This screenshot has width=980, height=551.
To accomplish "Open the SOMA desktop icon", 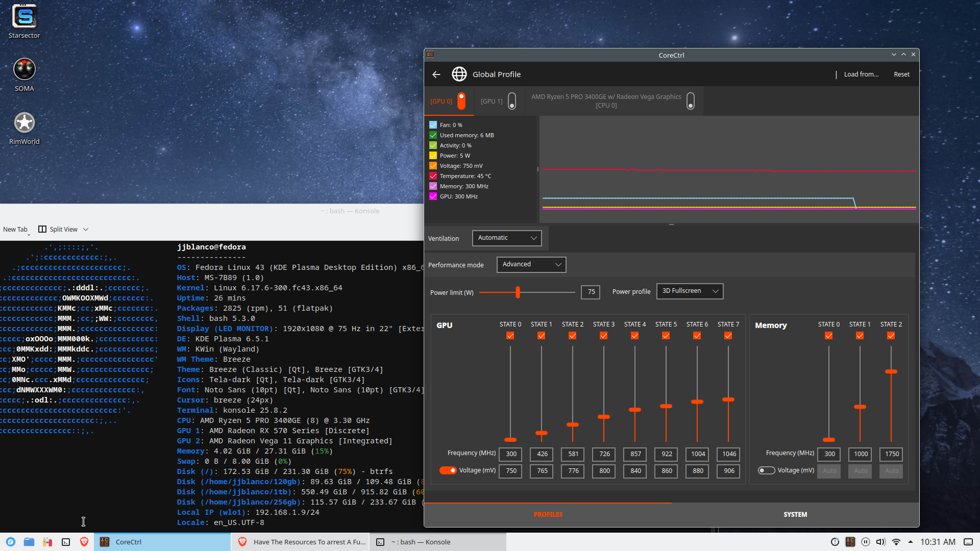I will (24, 70).
